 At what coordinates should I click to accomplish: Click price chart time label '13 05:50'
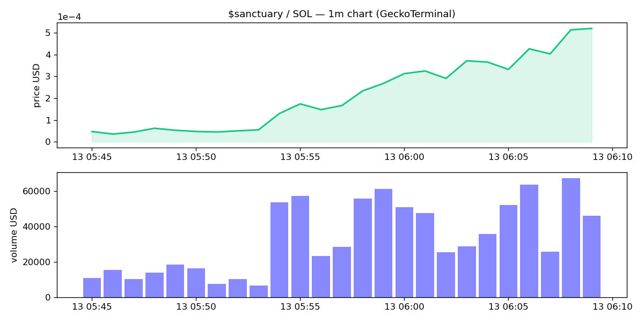[196, 157]
